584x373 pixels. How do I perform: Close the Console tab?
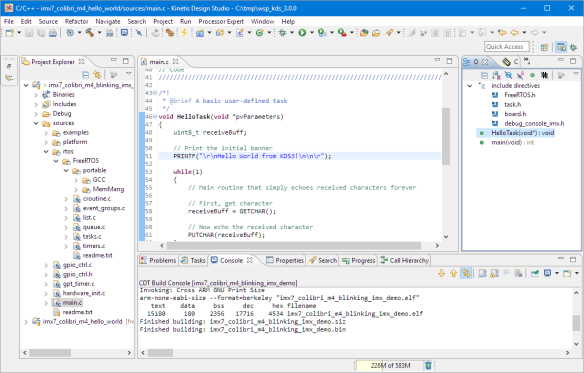tap(250, 260)
